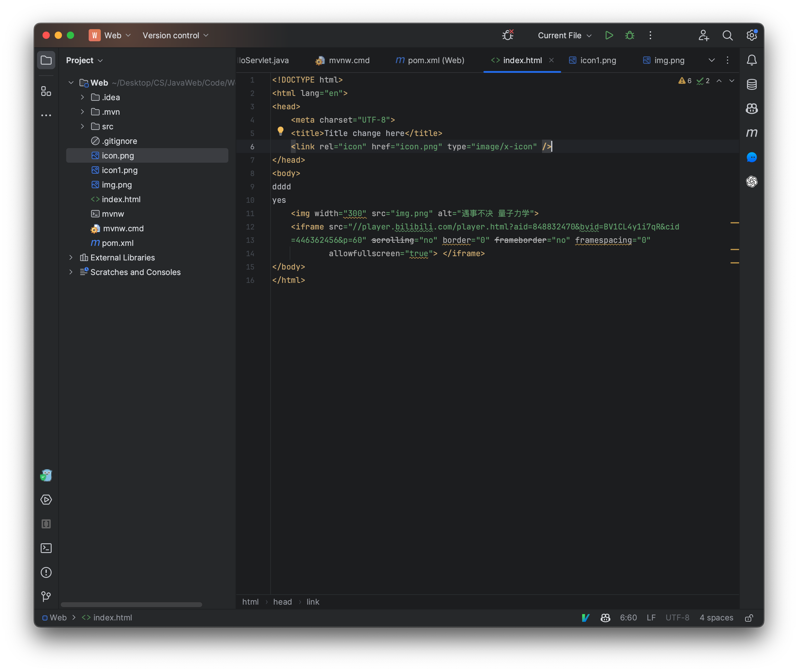798x672 pixels.
Task: Open the Problems tool window
Action: pos(46,572)
